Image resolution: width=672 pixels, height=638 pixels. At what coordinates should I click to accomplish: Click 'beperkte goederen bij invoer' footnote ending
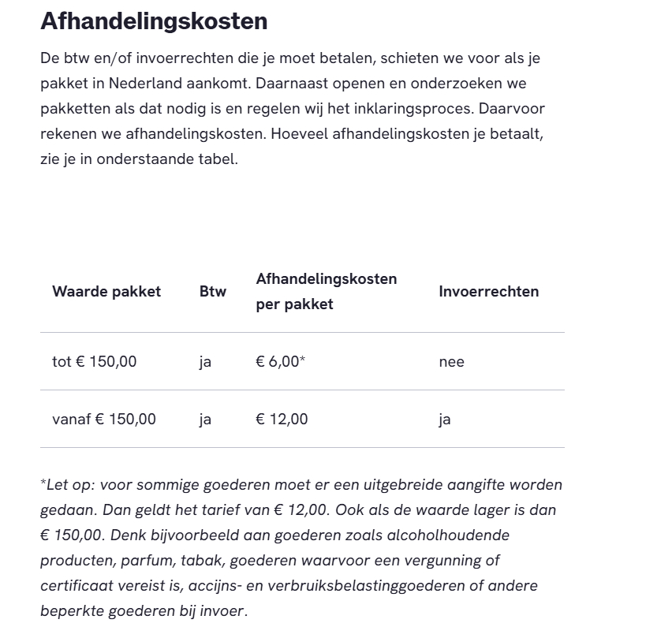(144, 611)
